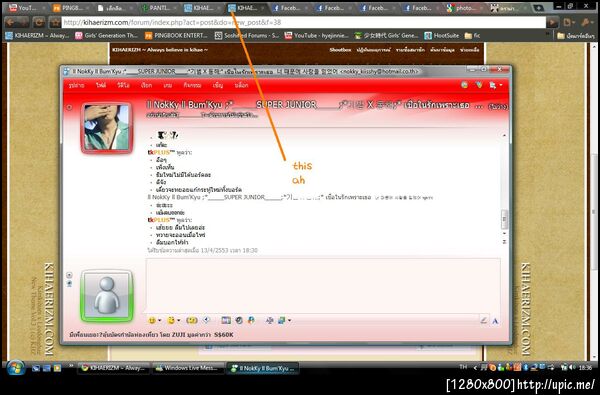
Task: Open the KIHAERIZM bookmark
Action: point(38,36)
